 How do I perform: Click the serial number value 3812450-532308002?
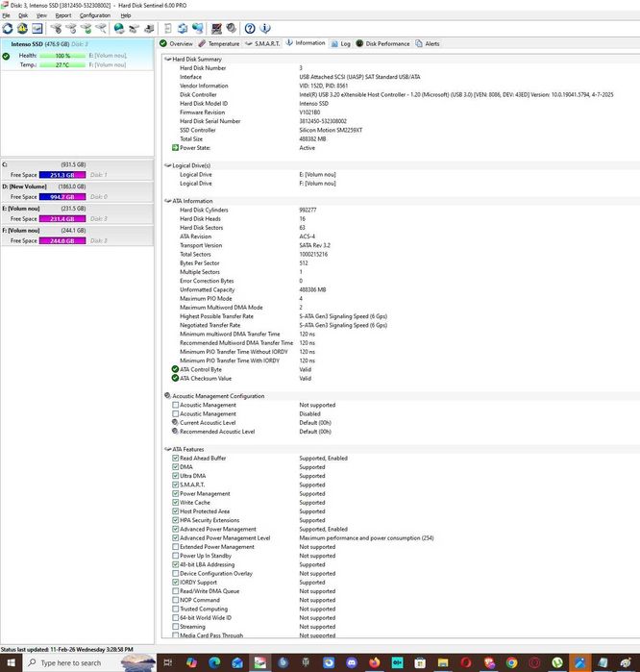coord(323,121)
